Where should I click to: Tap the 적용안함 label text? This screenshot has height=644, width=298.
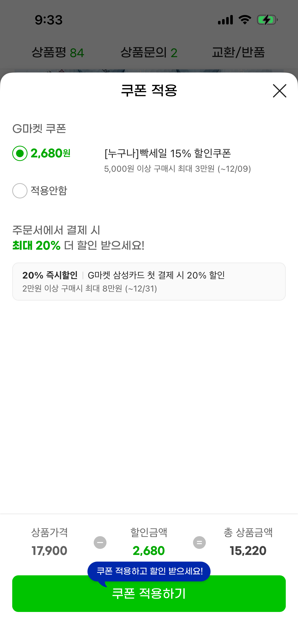pyautogui.click(x=49, y=191)
